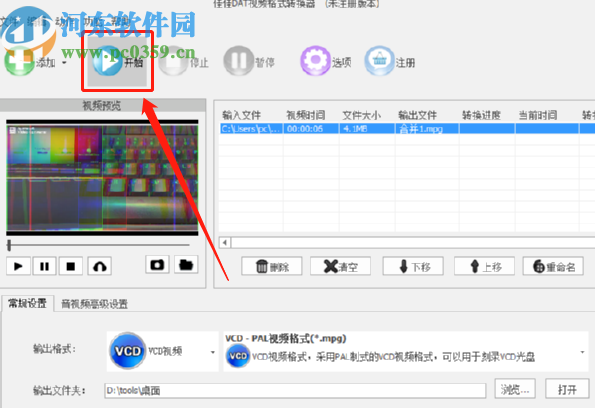Move the item down with 下移
595x408 pixels.
pyautogui.click(x=413, y=266)
